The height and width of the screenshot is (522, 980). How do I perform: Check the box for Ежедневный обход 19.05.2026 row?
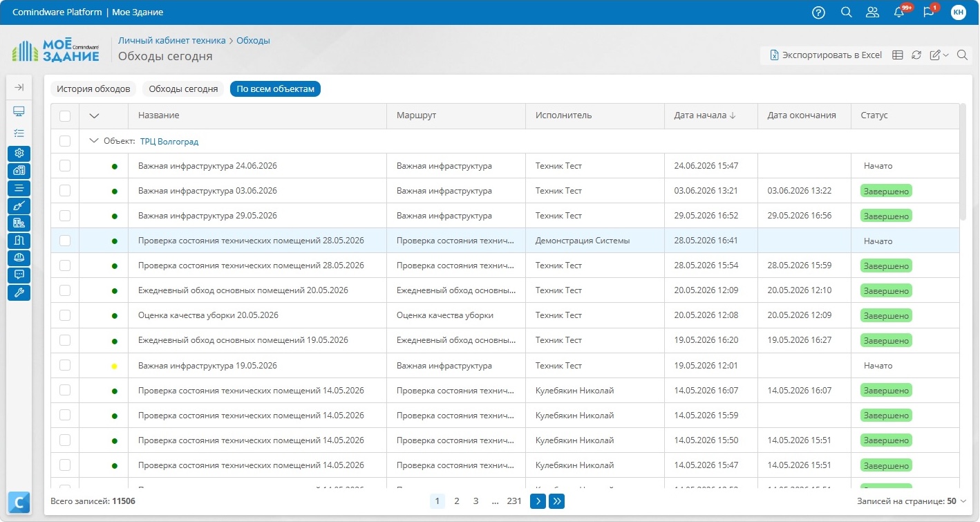(x=65, y=340)
